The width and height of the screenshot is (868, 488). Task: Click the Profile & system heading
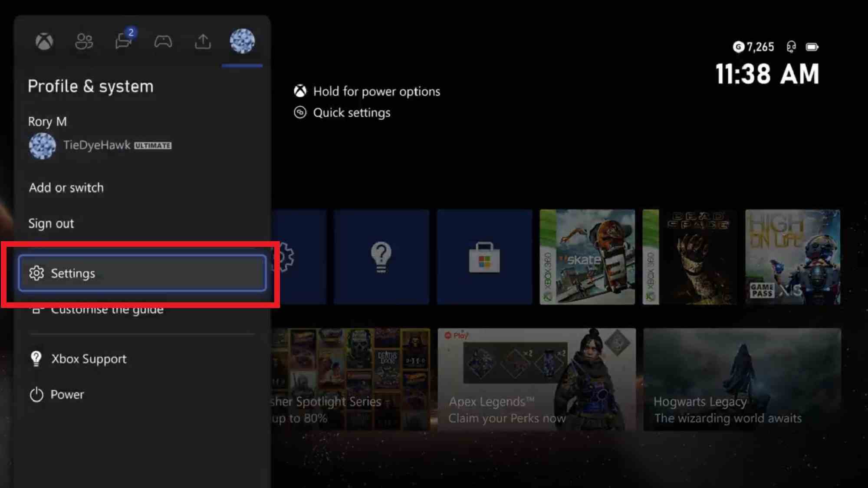(91, 86)
